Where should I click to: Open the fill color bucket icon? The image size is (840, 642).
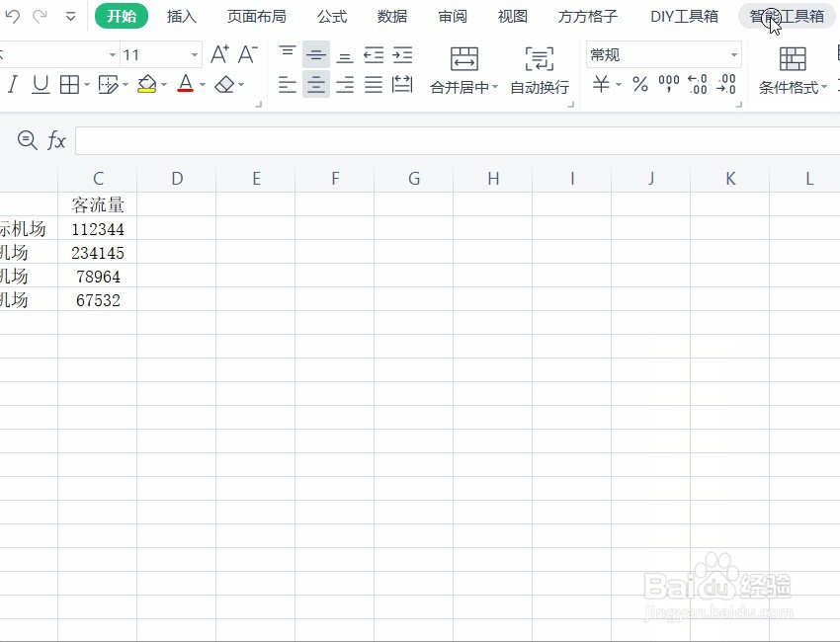144,85
